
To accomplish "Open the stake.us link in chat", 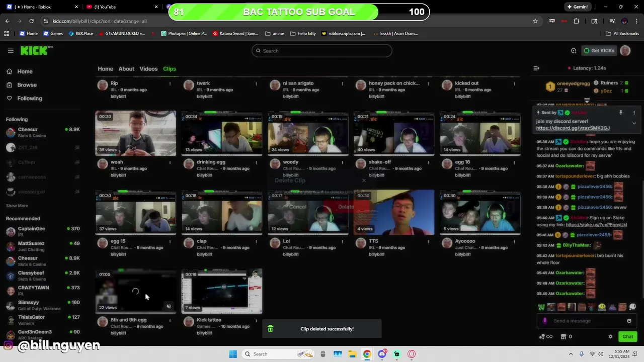I will click(596, 225).
